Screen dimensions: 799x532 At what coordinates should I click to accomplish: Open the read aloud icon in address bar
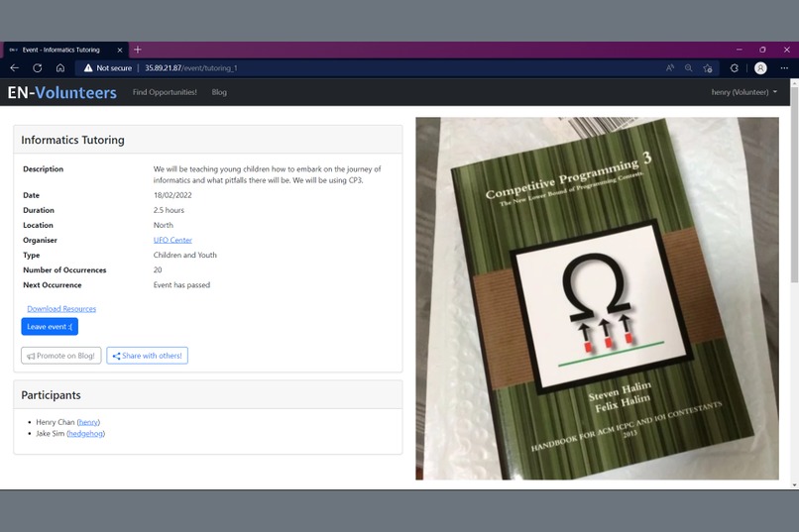[670, 67]
